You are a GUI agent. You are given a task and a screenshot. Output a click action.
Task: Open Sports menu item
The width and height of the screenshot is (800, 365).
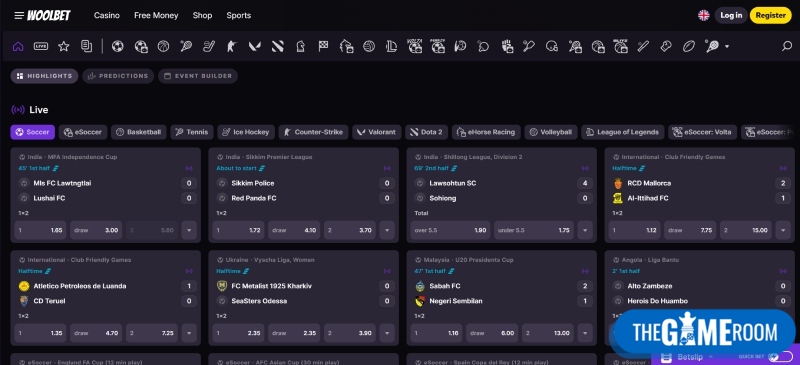pos(239,15)
